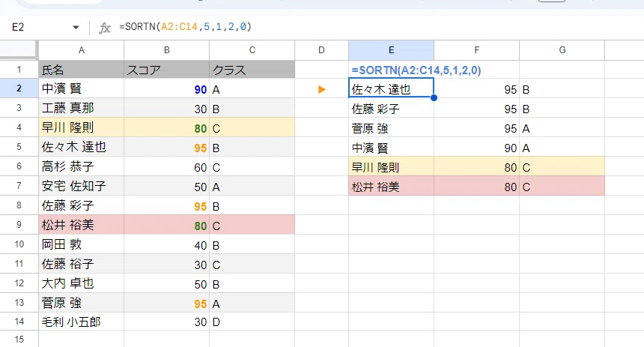The width and height of the screenshot is (644, 347).
Task: Click the 氏名 header cell
Action: (x=82, y=70)
